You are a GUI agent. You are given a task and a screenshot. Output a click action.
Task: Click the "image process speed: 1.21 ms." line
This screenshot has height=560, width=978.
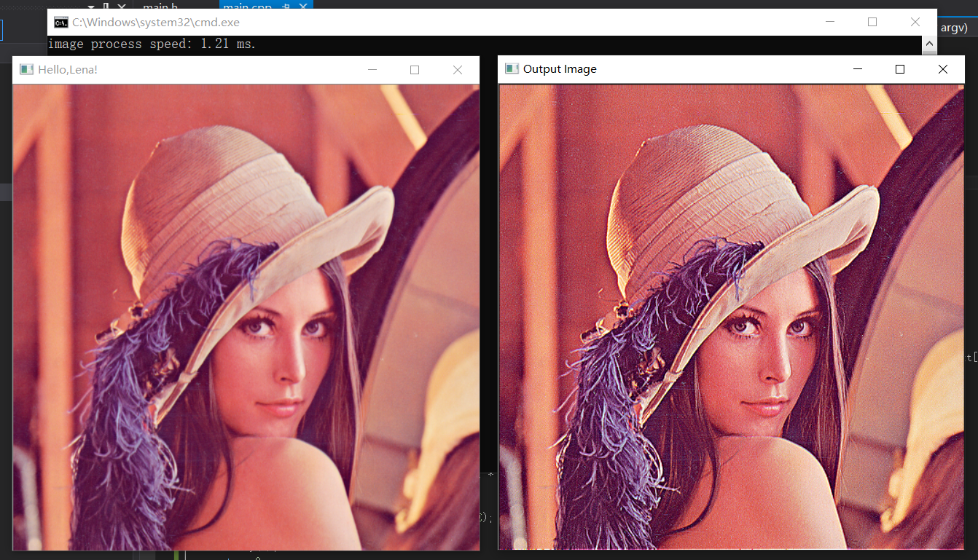[x=152, y=44]
